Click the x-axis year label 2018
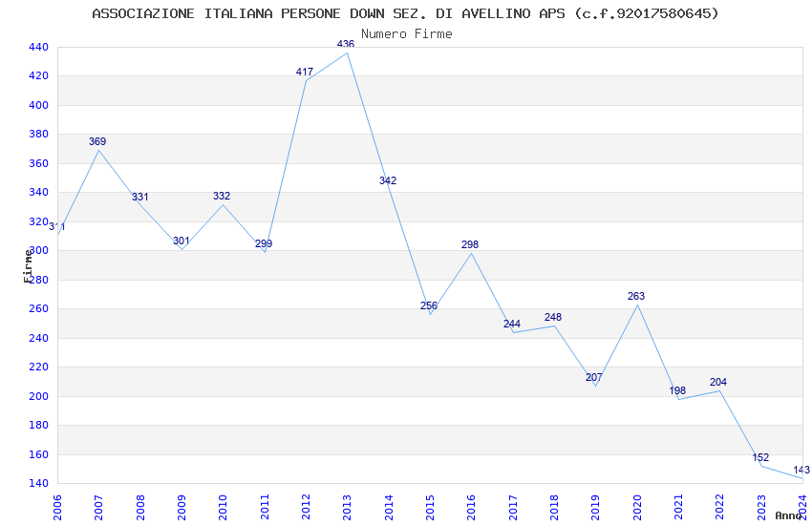Image resolution: width=812 pixels, height=525 pixels. [555, 507]
